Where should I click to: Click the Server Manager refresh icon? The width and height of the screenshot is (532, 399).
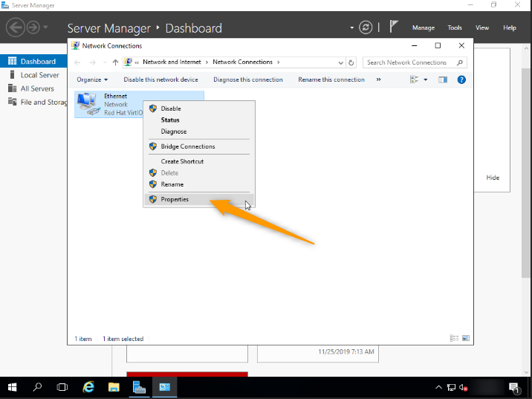click(366, 27)
